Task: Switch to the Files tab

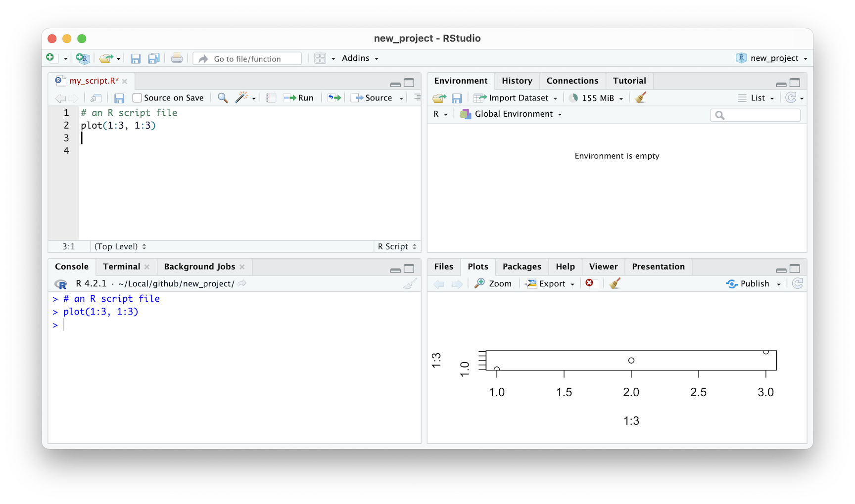Action: pos(444,267)
